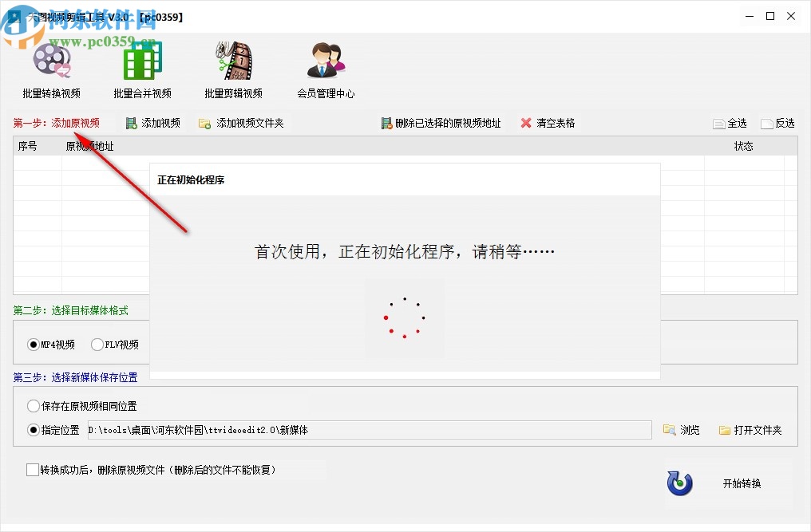Click 全选 to select all rows

730,124
